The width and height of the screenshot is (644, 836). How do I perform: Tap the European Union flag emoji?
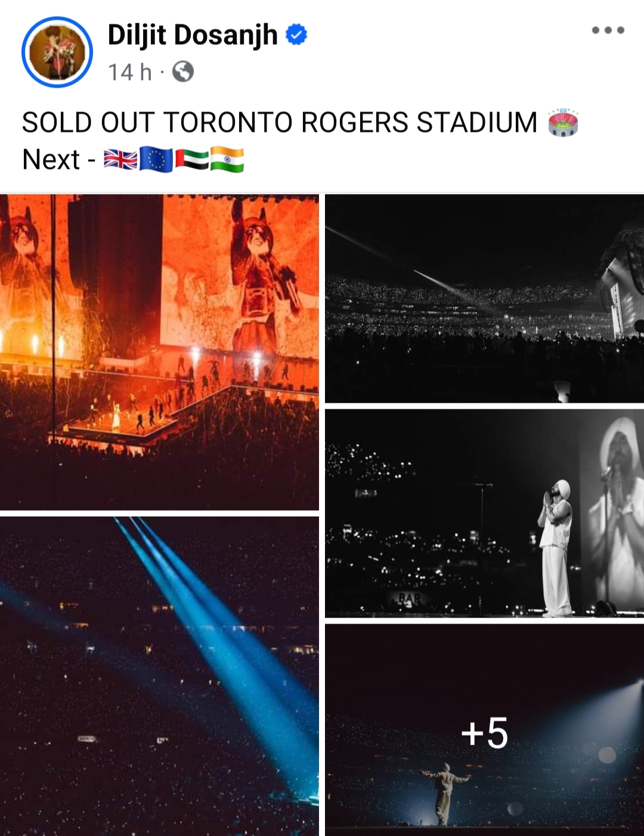click(x=156, y=160)
